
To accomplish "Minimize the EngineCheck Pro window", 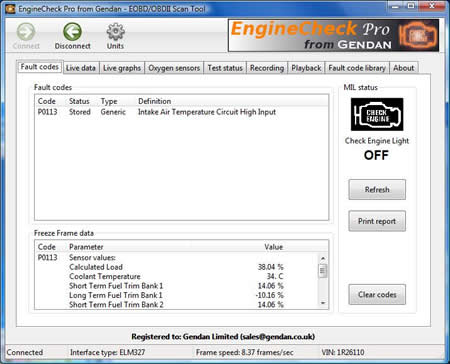I will (x=396, y=6).
